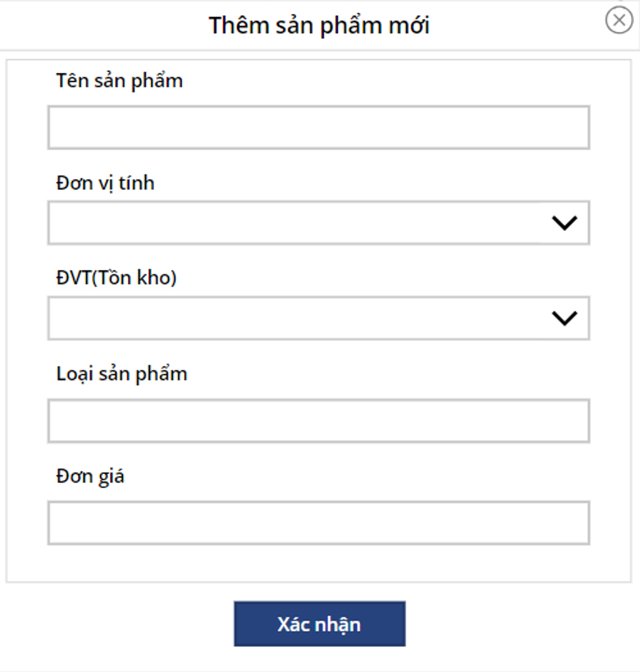The height and width of the screenshot is (672, 640).
Task: Click into the Loại sản phẩm input
Action: click(318, 420)
